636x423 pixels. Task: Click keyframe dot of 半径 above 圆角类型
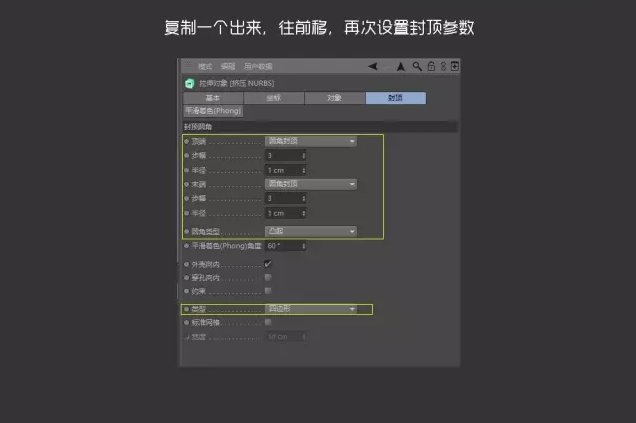(x=187, y=213)
